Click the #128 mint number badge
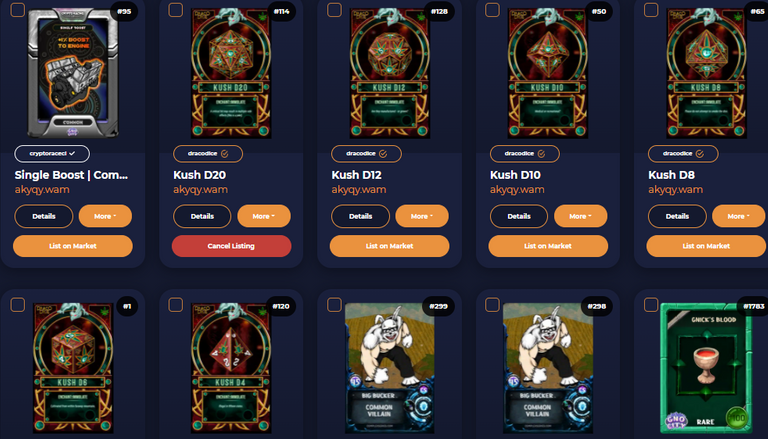 (439, 11)
